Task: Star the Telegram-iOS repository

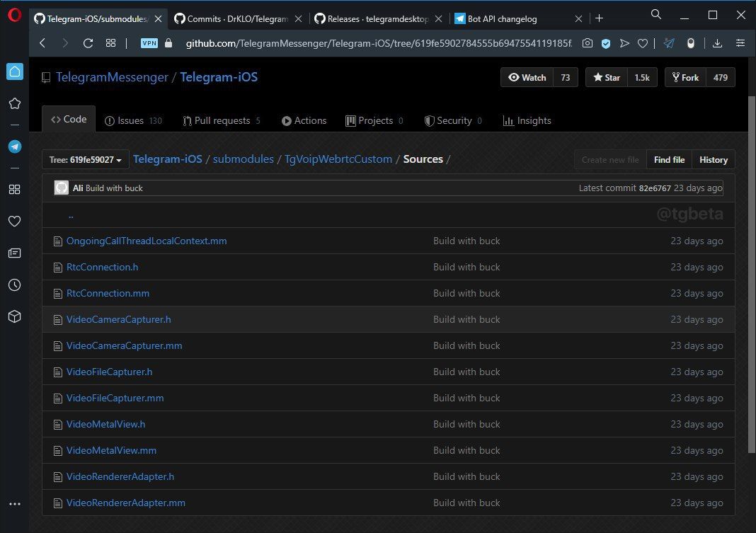Action: click(x=607, y=77)
